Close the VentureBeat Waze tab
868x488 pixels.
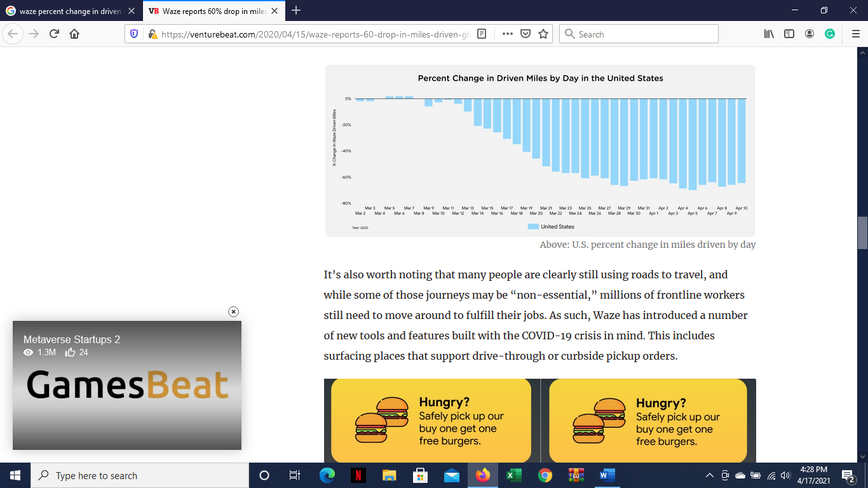tap(275, 11)
